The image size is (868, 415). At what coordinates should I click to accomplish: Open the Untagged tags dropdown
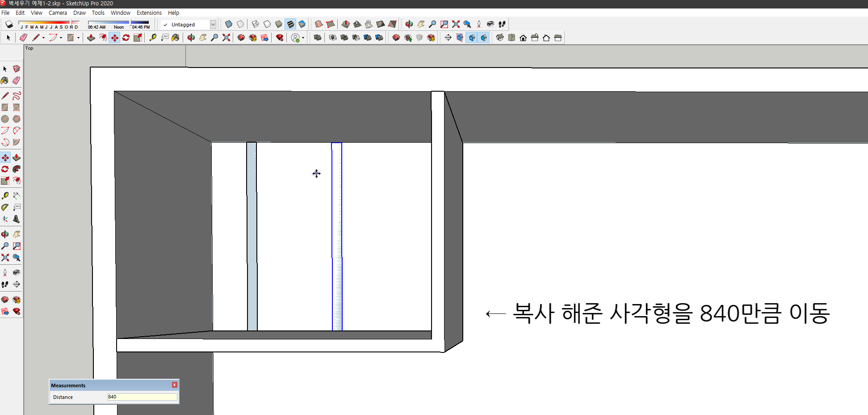(213, 24)
